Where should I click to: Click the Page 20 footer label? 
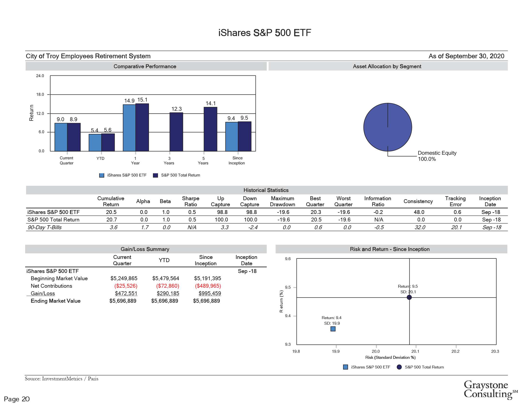[17, 399]
